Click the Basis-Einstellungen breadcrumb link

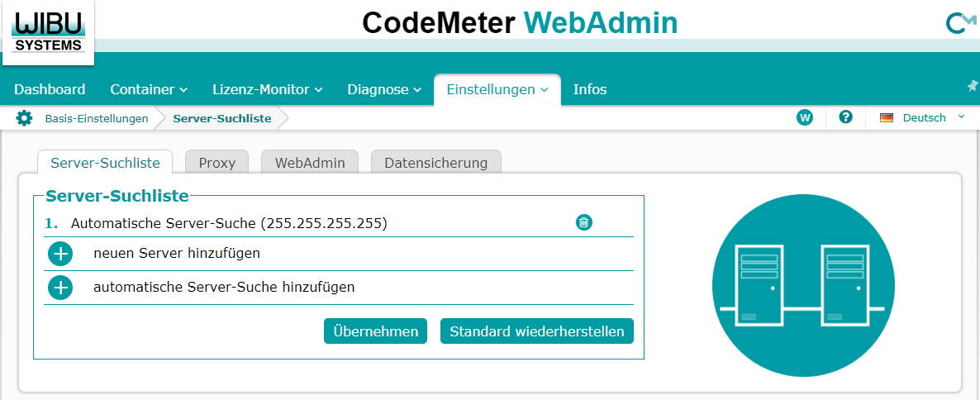coord(96,118)
